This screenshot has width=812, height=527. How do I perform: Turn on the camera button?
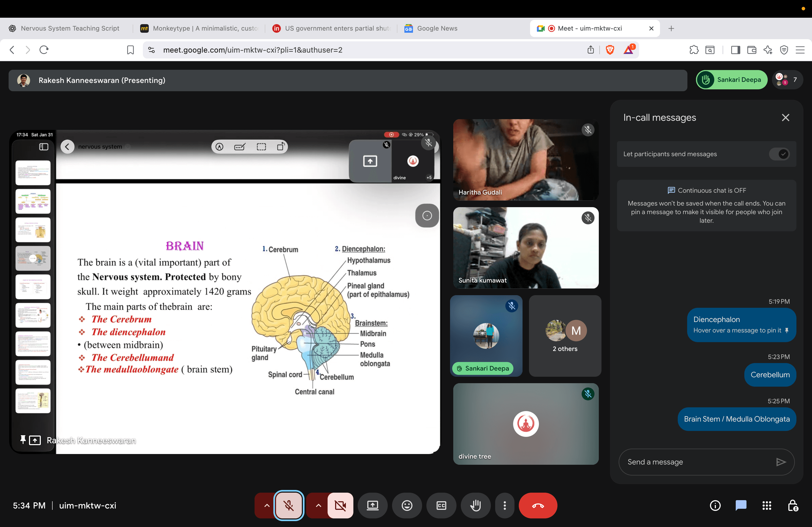[x=340, y=505]
